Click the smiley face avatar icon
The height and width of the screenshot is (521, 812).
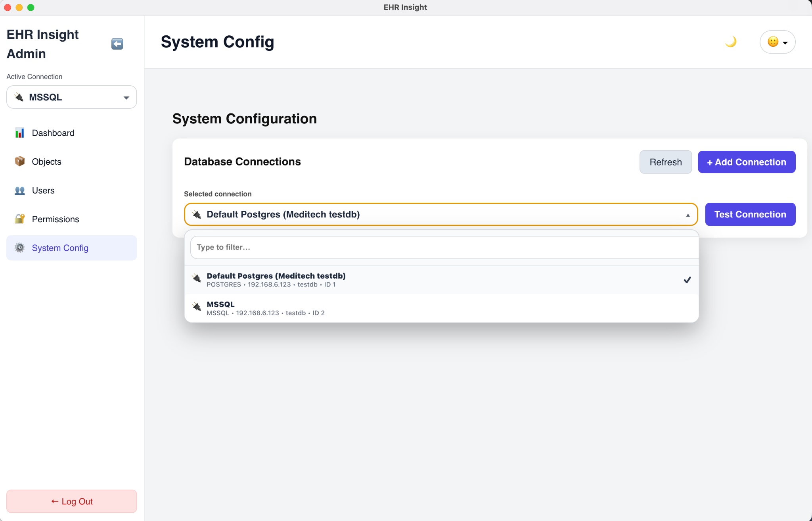click(773, 42)
